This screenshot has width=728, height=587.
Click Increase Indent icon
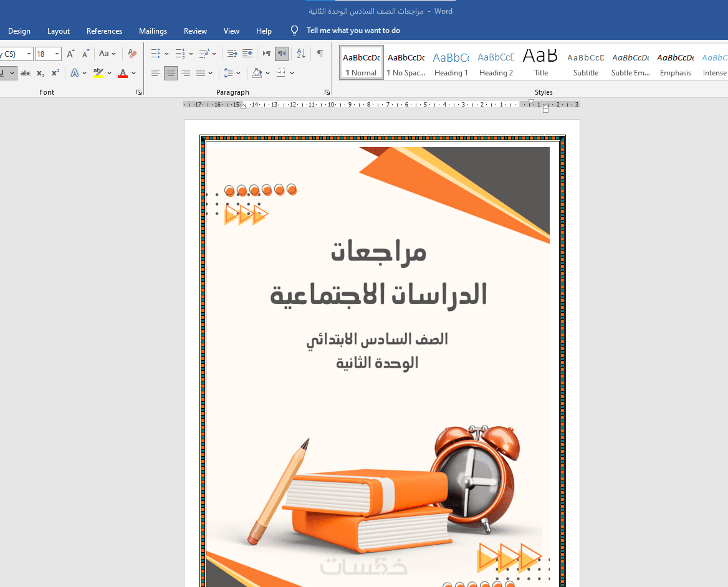click(x=247, y=54)
